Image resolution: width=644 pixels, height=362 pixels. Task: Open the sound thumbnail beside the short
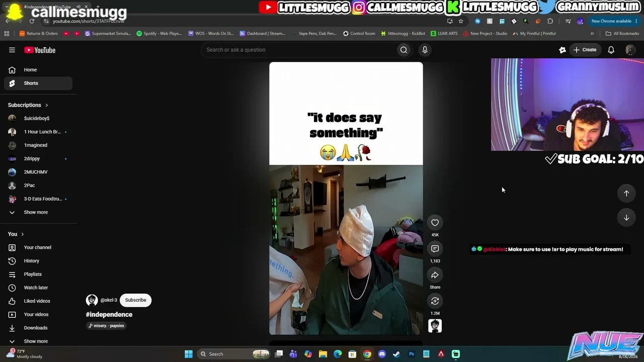pyautogui.click(x=435, y=326)
